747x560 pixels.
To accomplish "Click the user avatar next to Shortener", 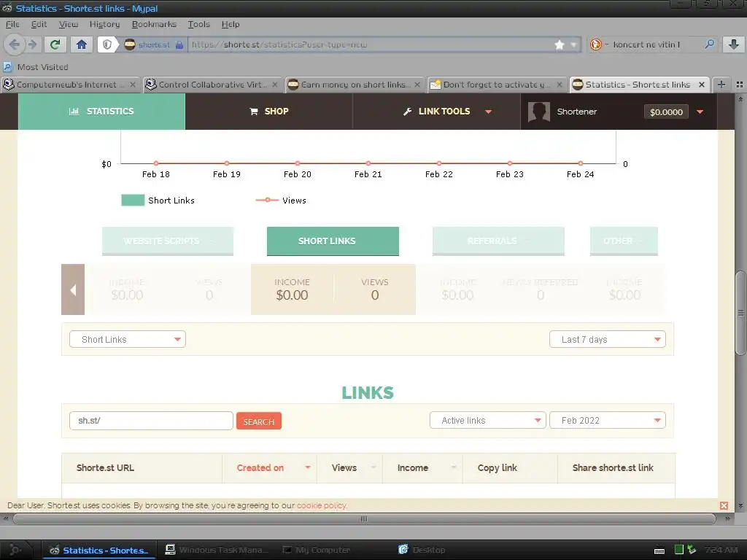I will coord(539,112).
